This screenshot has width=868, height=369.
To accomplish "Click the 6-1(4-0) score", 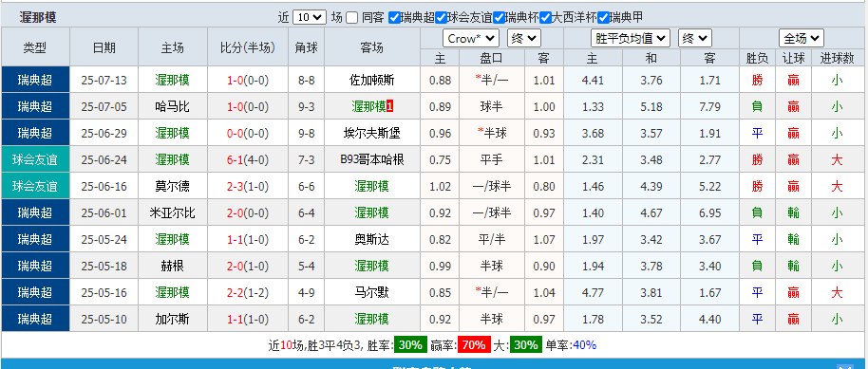I will click(x=248, y=160).
